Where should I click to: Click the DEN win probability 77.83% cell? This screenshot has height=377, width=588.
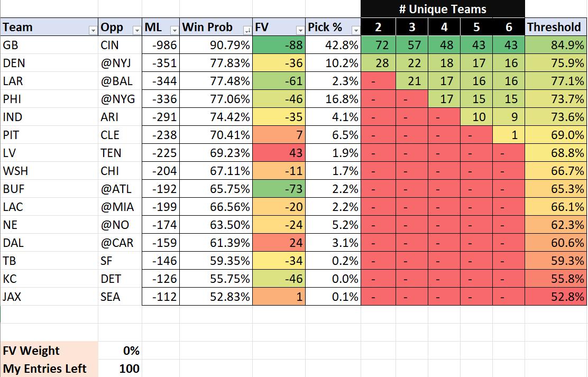[x=216, y=63]
